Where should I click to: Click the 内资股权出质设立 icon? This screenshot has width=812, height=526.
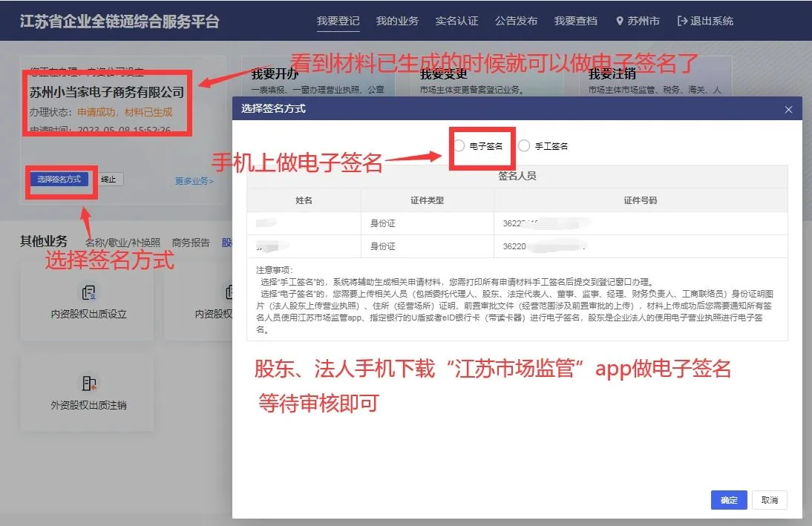pos(88,292)
